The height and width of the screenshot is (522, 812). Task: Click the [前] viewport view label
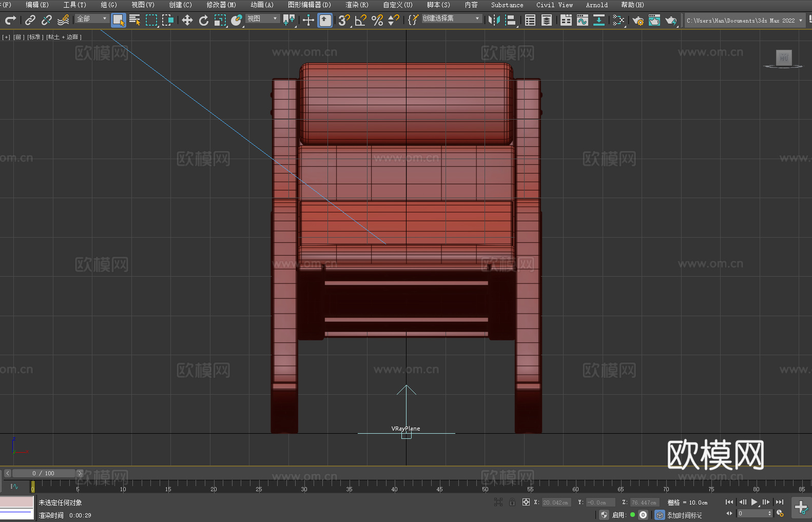[x=18, y=37]
